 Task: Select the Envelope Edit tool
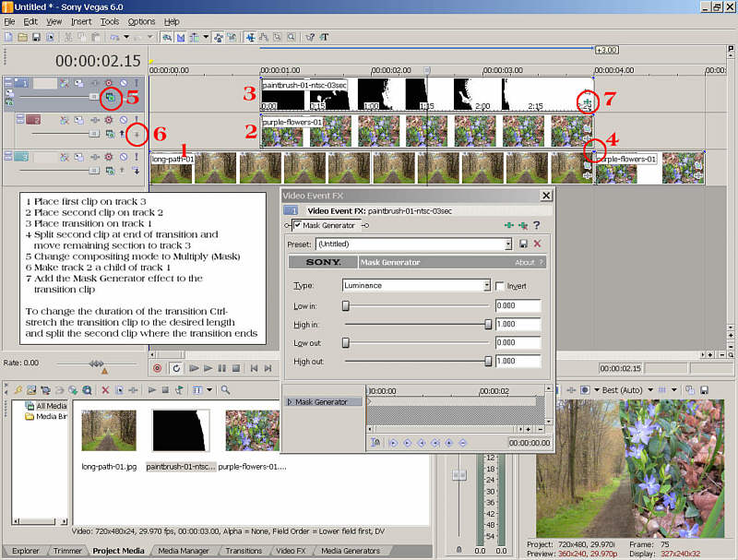[264, 37]
